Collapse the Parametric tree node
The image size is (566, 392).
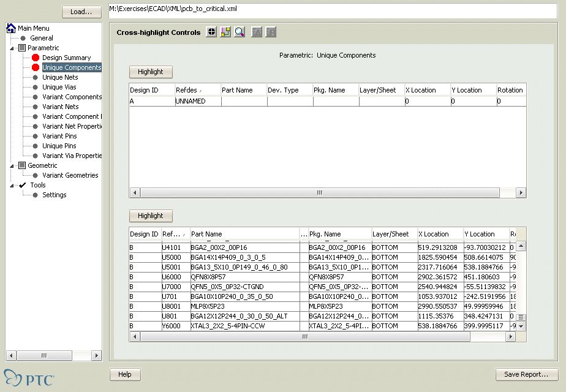point(12,48)
